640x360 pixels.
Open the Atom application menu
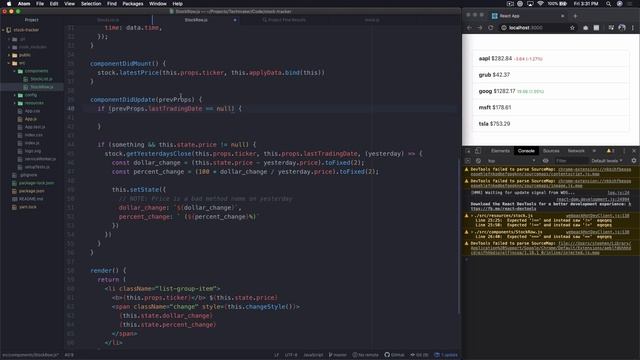coord(24,4)
